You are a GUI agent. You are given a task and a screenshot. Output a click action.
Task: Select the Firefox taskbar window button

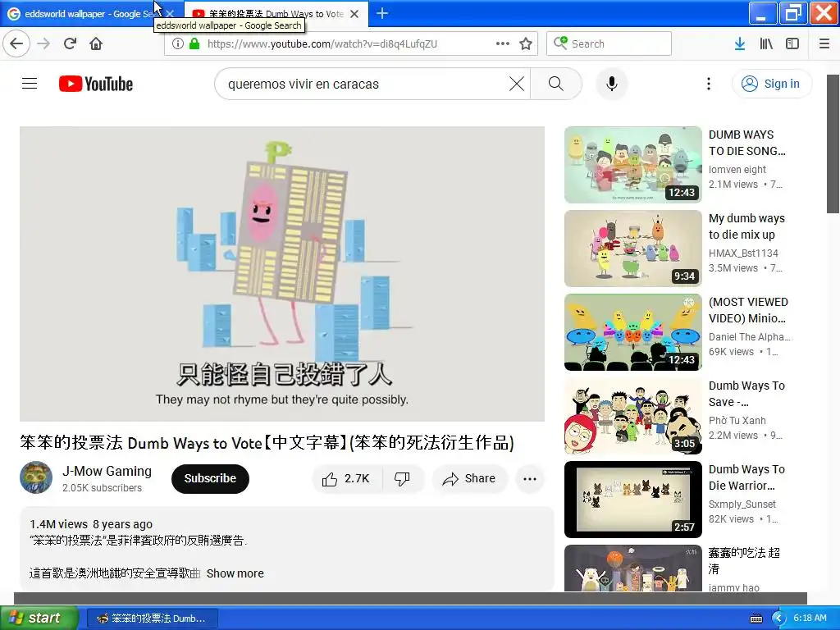pos(152,619)
